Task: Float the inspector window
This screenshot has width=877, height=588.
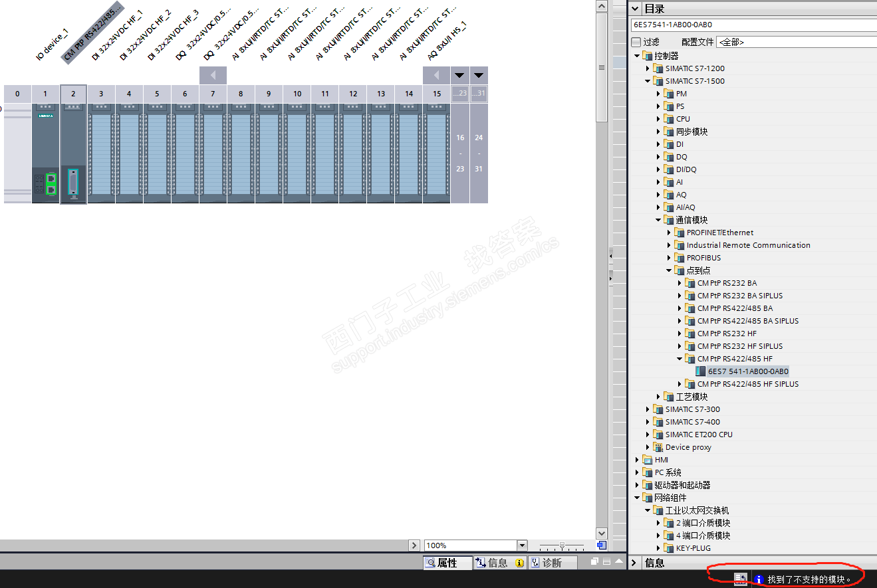Action: pos(594,562)
